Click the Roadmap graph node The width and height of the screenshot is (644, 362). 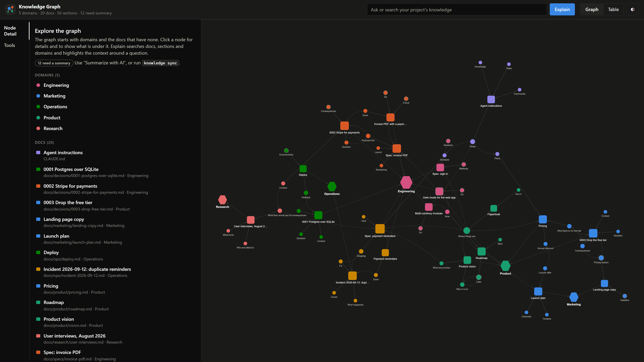tap(481, 251)
